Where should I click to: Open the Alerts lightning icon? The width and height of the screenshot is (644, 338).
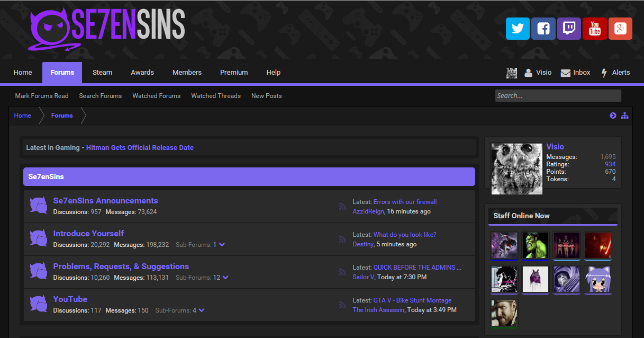(x=604, y=73)
